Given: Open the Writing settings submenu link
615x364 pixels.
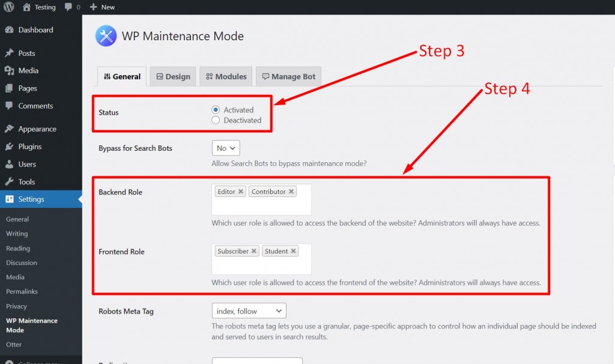Looking at the screenshot, I should [x=17, y=234].
